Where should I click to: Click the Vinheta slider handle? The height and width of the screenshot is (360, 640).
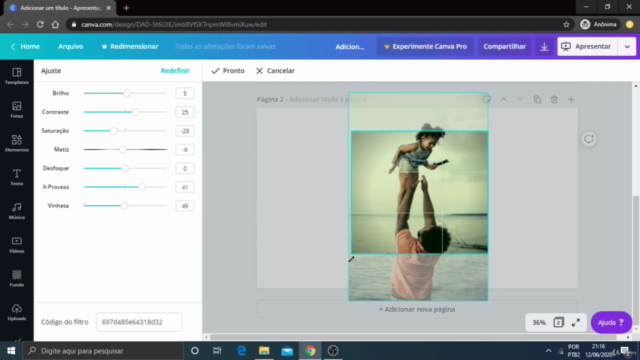[124, 206]
